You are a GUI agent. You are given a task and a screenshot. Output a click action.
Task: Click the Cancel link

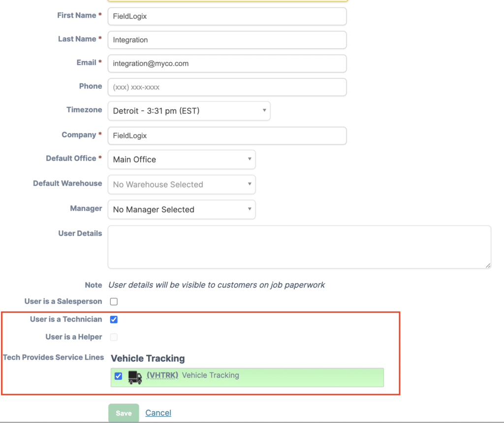158,413
